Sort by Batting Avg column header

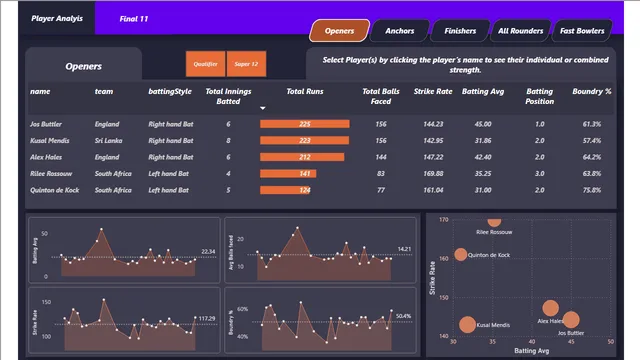pyautogui.click(x=482, y=91)
